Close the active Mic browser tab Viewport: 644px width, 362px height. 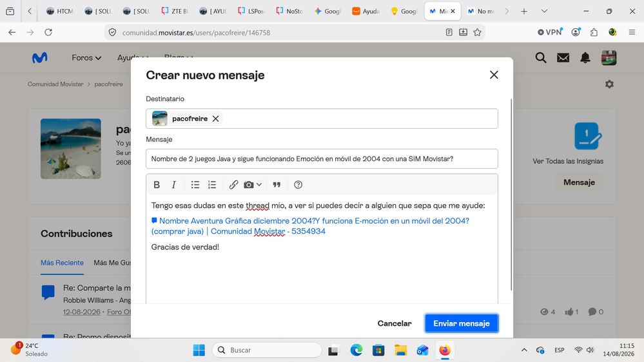pyautogui.click(x=453, y=11)
